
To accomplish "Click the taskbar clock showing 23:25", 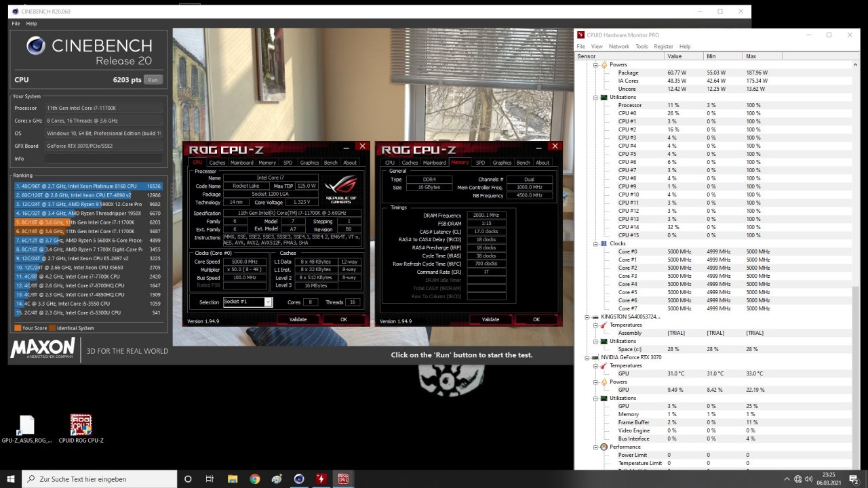I will 828,479.
